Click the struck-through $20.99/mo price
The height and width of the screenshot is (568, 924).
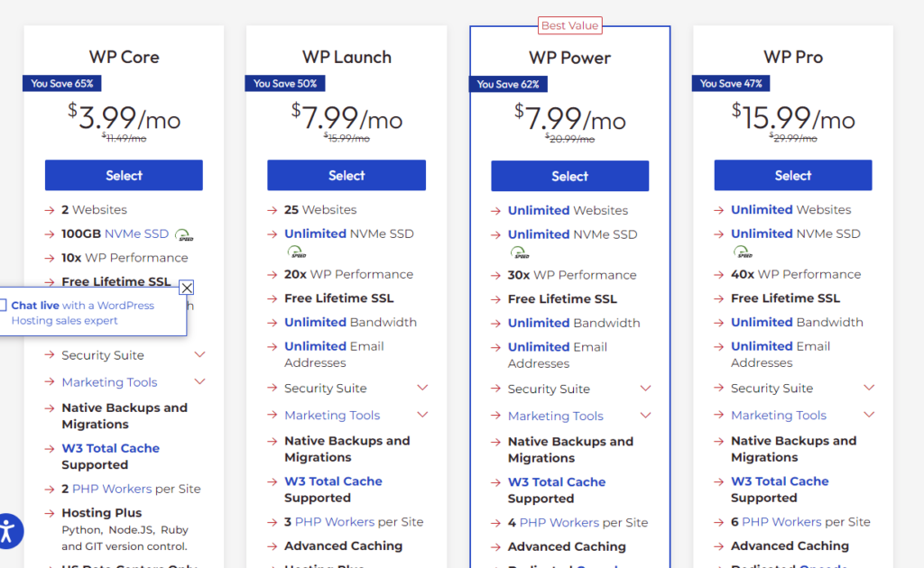(570, 139)
